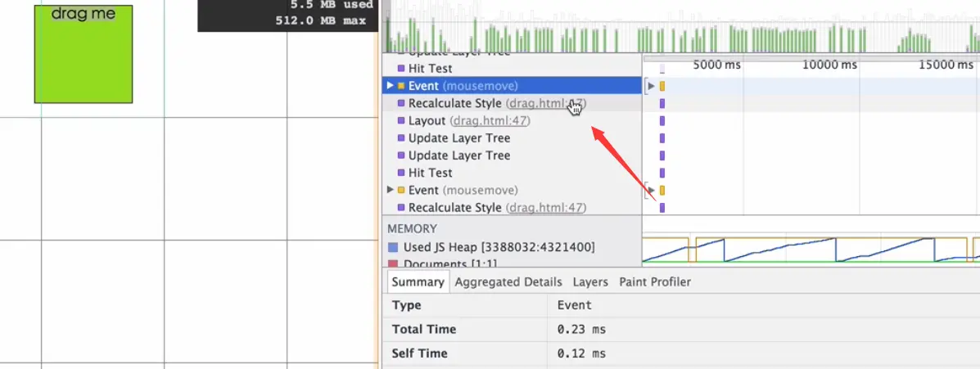Select the Layout record row
Image resolution: width=980 pixels, height=369 pixels.
(x=512, y=120)
